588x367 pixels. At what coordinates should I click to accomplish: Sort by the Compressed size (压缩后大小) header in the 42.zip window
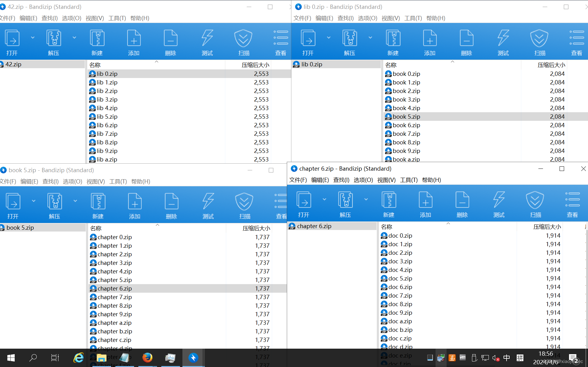coord(255,65)
